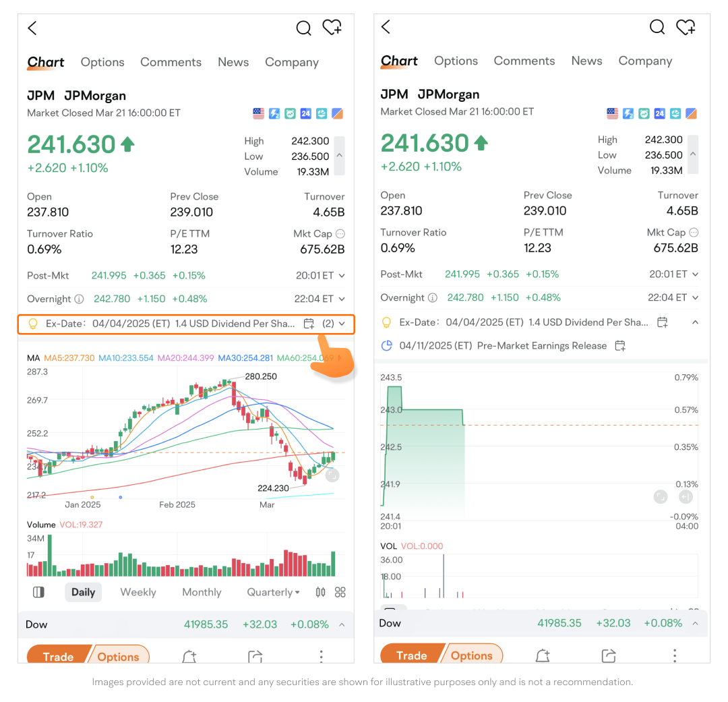Select Weekly chart interval
This screenshot has height=702, width=728.
138,592
